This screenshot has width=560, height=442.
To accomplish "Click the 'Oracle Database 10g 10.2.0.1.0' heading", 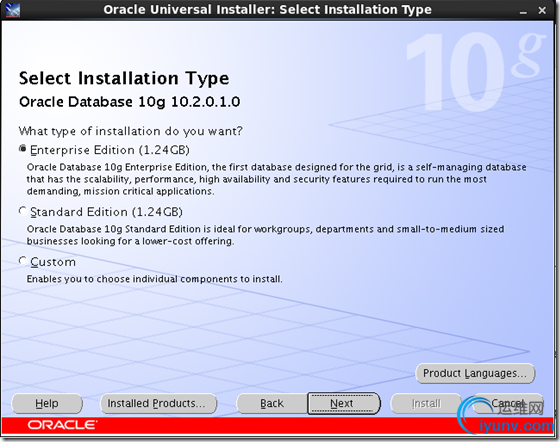I will coord(130,102).
